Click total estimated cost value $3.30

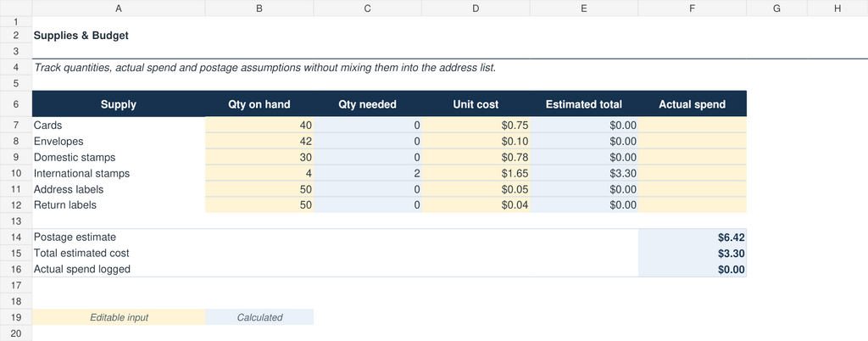692,253
